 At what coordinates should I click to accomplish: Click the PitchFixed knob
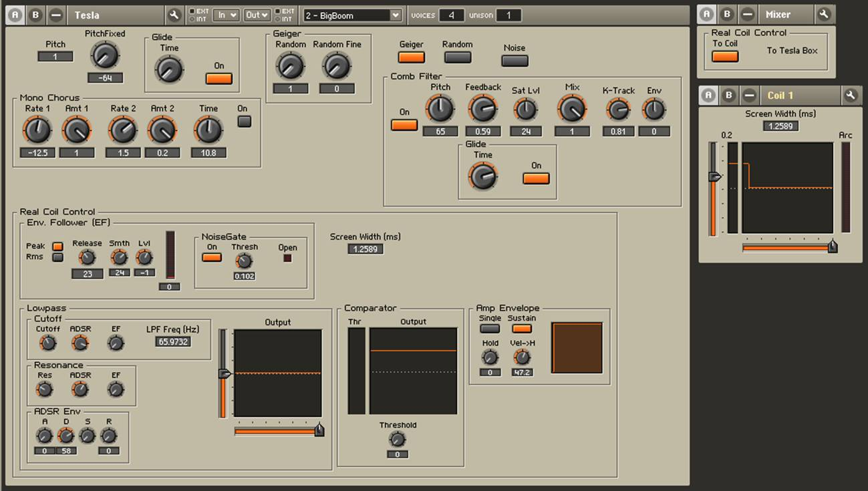click(105, 55)
